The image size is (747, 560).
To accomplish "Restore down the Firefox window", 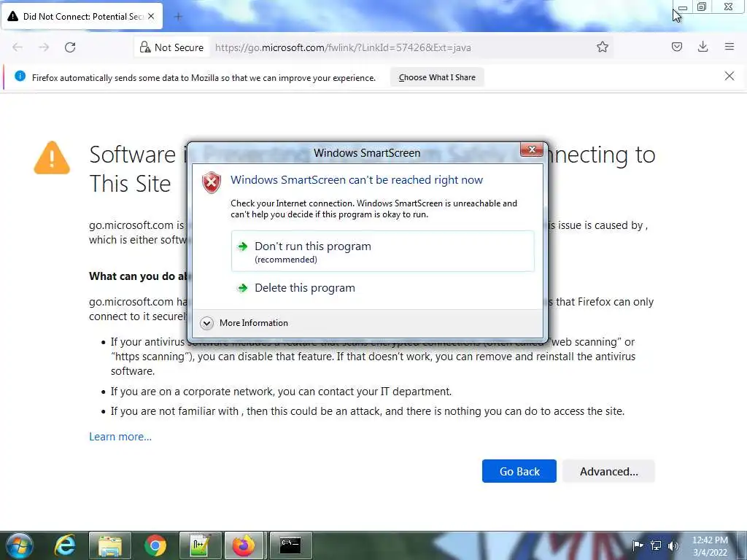I will point(702,7).
